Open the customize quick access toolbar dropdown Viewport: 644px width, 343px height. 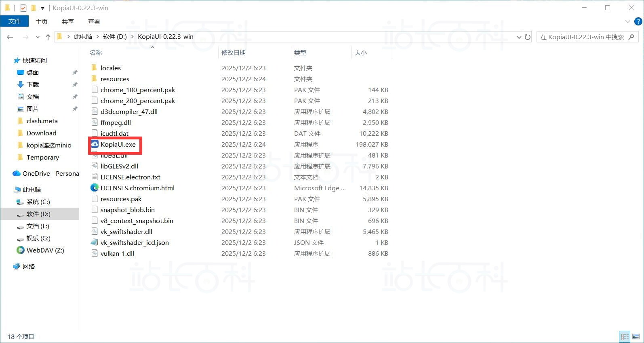pos(42,8)
